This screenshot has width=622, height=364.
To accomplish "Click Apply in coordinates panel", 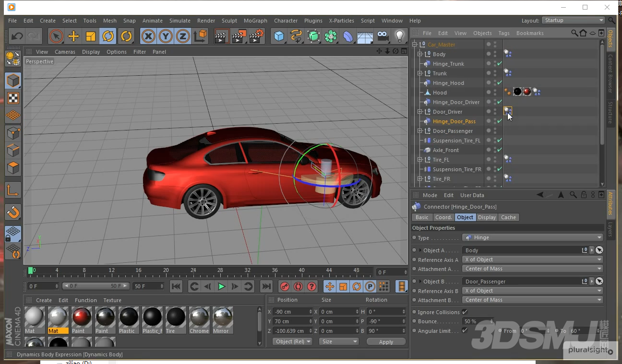I will (x=386, y=342).
